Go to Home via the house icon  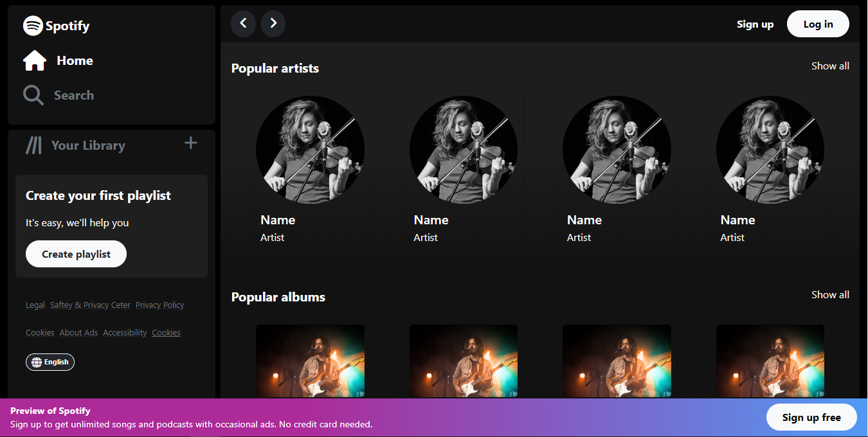(x=35, y=60)
